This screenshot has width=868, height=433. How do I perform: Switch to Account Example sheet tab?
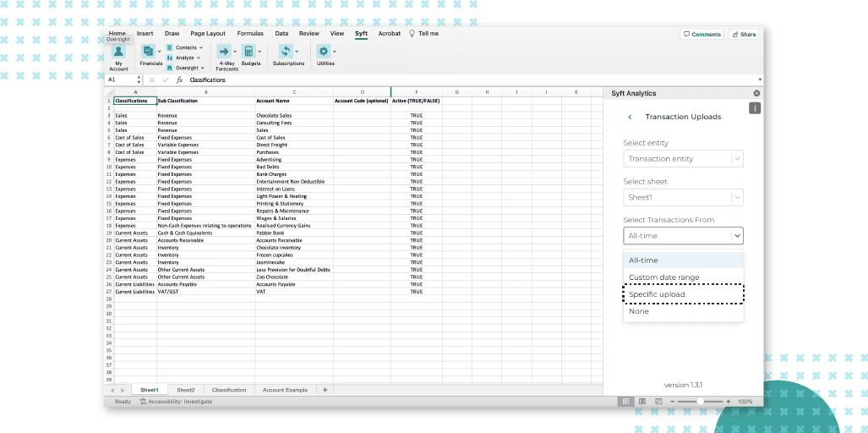point(285,391)
